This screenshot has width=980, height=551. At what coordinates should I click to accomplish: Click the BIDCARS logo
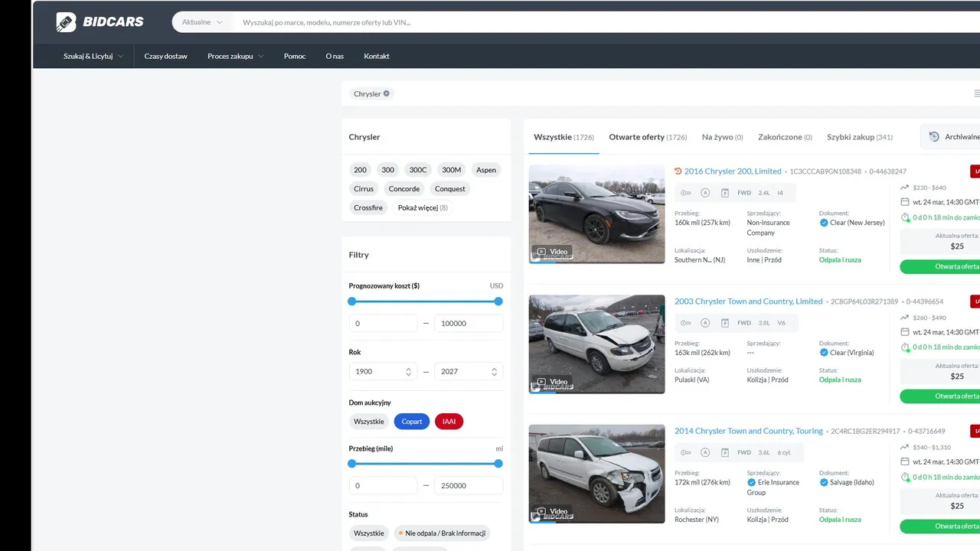[x=100, y=22]
